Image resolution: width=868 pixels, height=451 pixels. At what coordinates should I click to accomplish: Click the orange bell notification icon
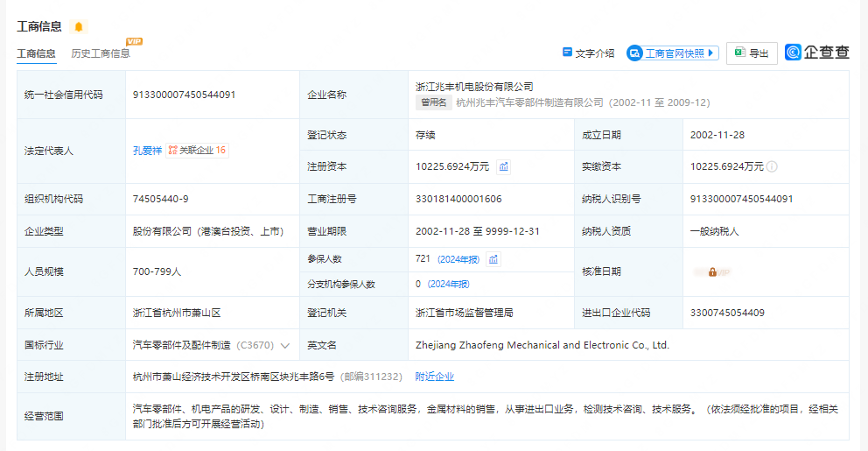click(x=79, y=26)
